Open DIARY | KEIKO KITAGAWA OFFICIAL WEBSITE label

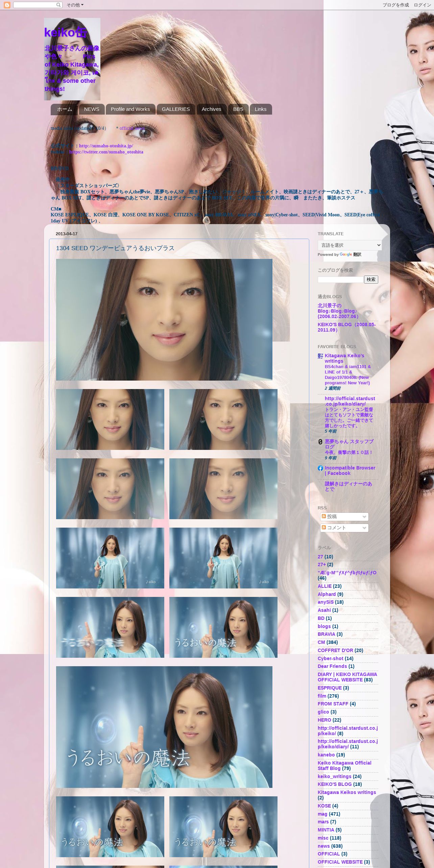[x=347, y=677]
